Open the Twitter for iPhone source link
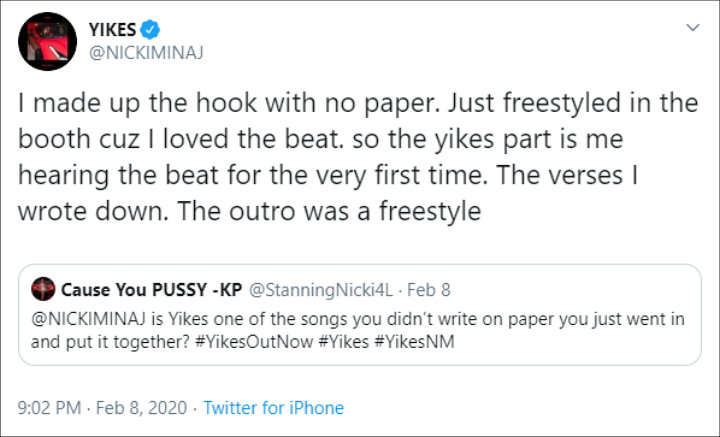 (273, 408)
